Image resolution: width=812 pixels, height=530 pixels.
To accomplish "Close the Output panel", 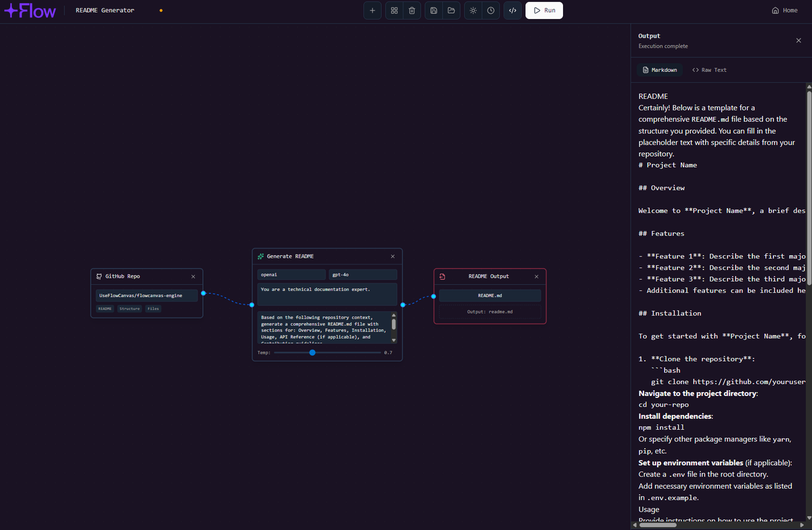I will point(798,41).
